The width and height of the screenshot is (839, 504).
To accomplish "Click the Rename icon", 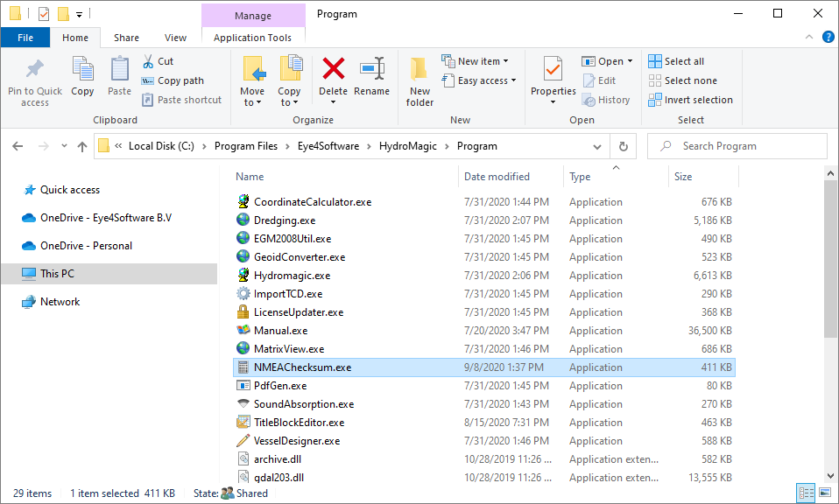I will 372,69.
